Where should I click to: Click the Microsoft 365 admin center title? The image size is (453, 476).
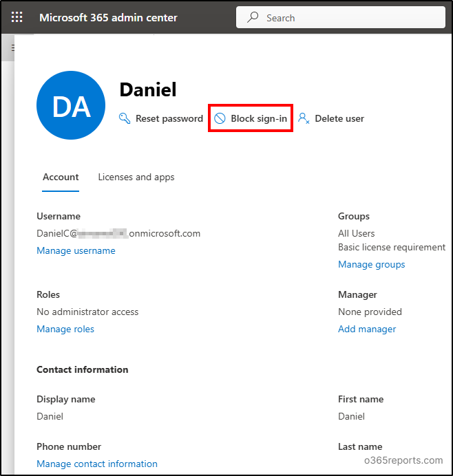coord(108,18)
